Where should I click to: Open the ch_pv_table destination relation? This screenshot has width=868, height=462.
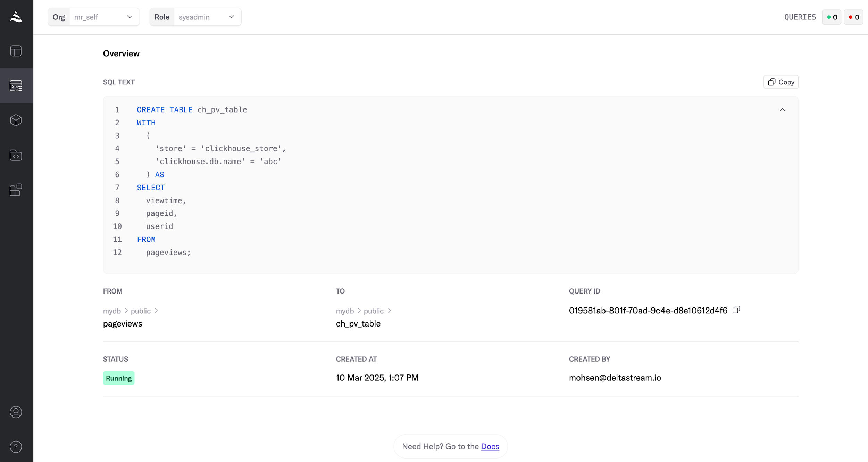point(358,324)
